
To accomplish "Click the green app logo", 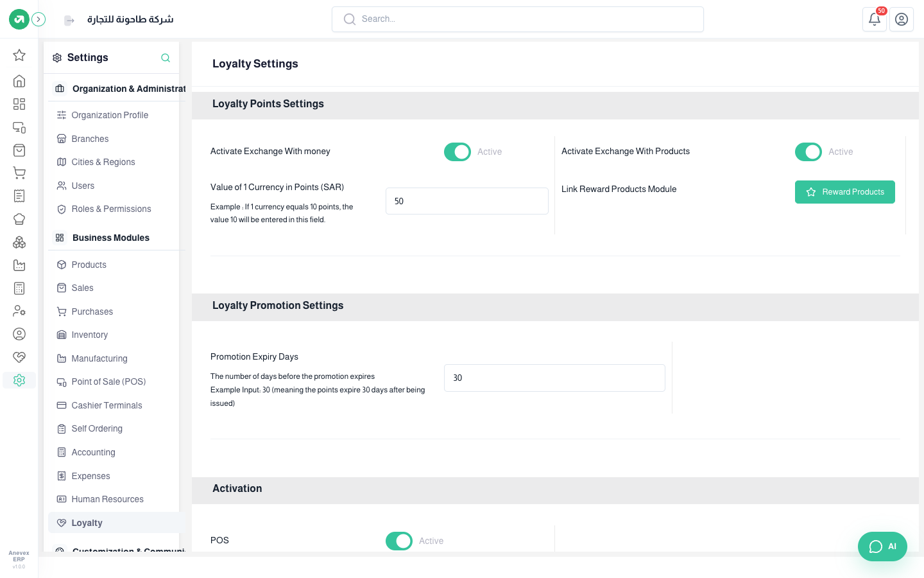I will [19, 19].
